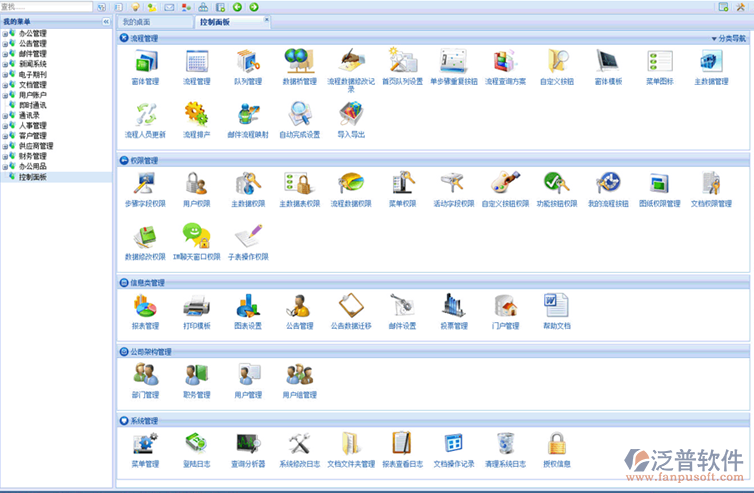Open the 主数据表权限 icon
The height and width of the screenshot is (493, 754).
[x=300, y=184]
